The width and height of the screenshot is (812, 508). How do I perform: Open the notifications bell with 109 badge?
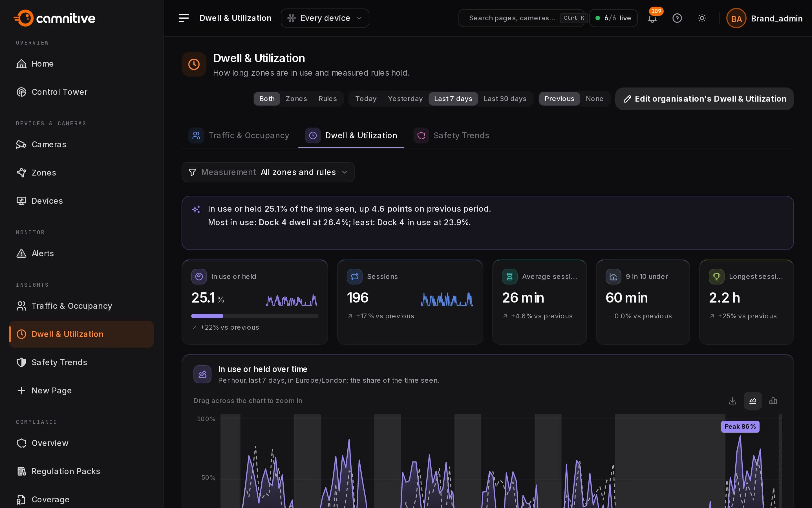pos(652,18)
